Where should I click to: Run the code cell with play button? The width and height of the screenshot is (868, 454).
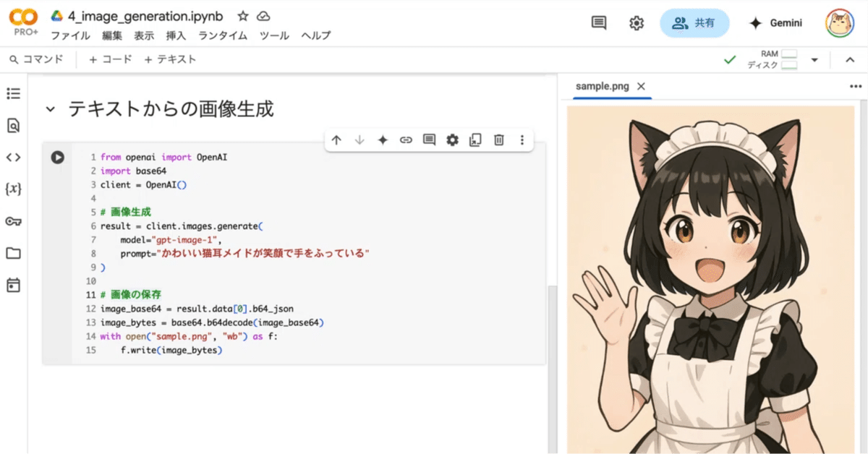tap(58, 157)
